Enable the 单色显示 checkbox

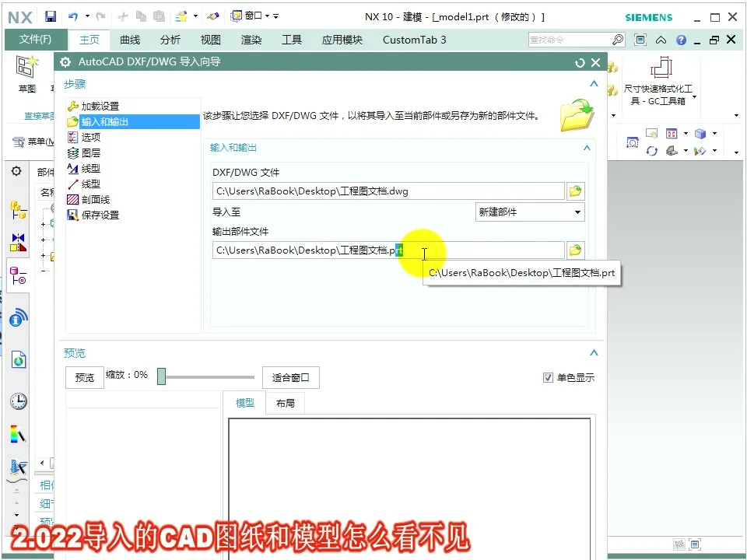coord(549,377)
